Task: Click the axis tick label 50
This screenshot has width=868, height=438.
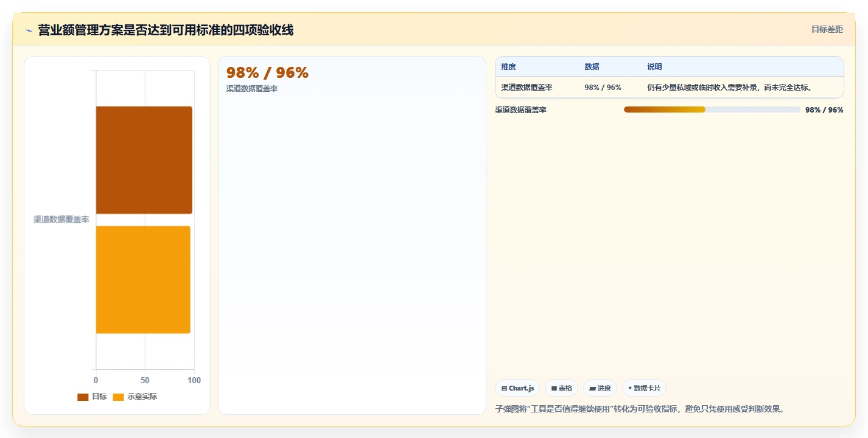Action: [x=145, y=380]
